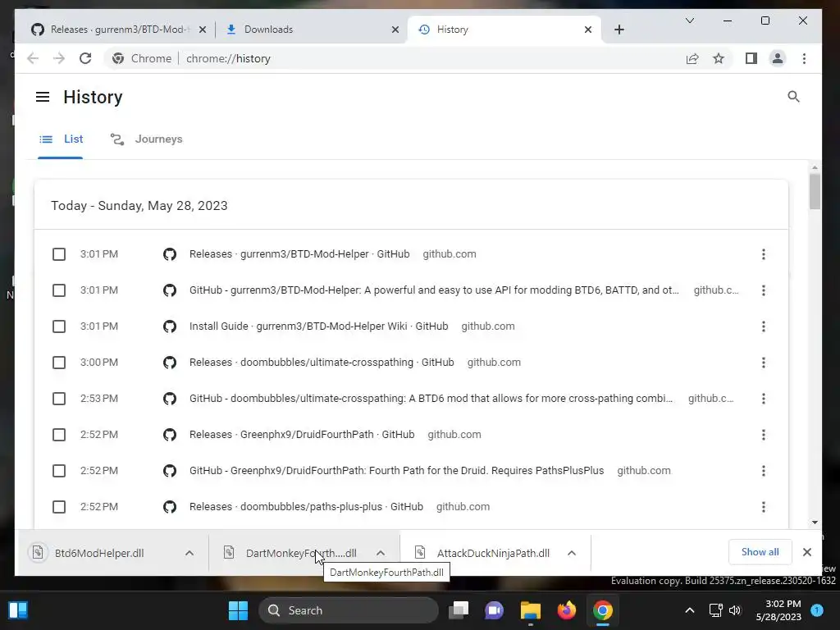
Task: Open the Widgets panel on the taskbar
Action: 18,610
